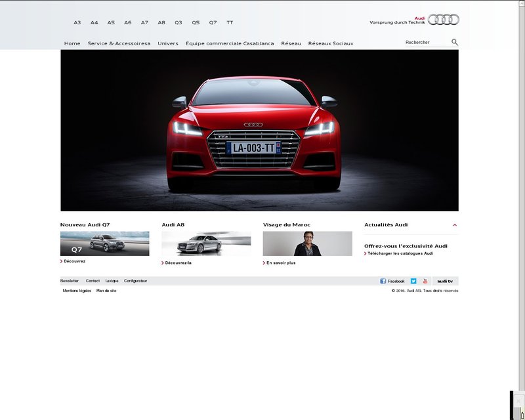Click the Actualités Audi heading

point(386,224)
